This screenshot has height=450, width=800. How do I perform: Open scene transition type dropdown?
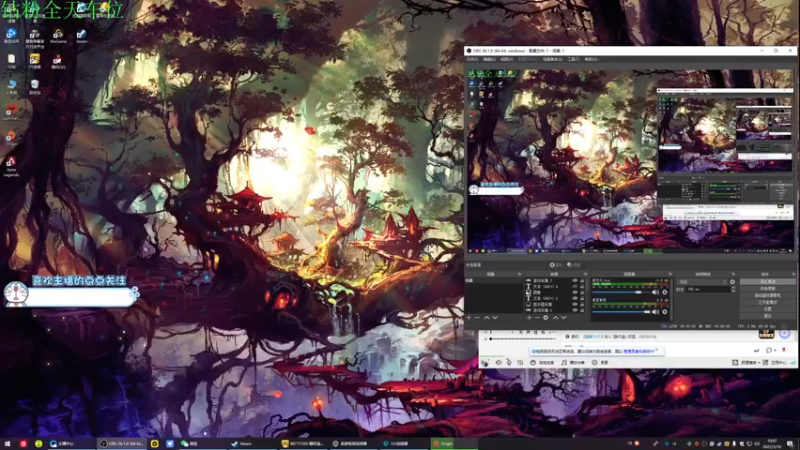(x=702, y=282)
